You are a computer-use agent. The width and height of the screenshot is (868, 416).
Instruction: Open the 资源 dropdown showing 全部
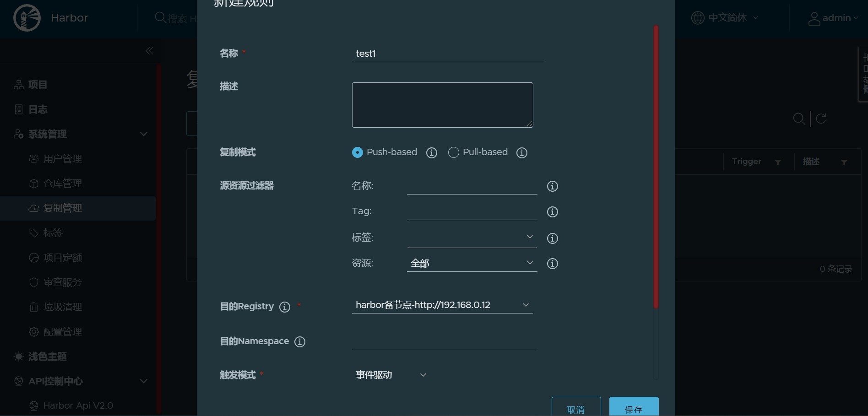pos(472,263)
